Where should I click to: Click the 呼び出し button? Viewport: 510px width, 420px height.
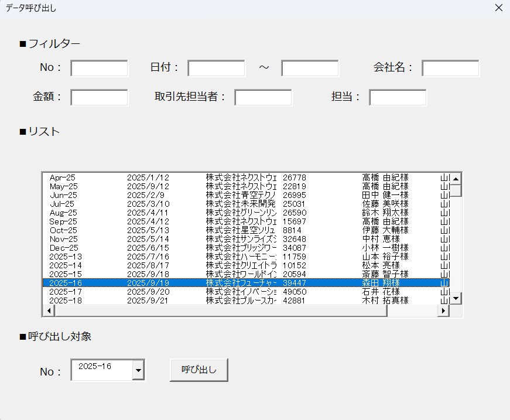click(199, 370)
